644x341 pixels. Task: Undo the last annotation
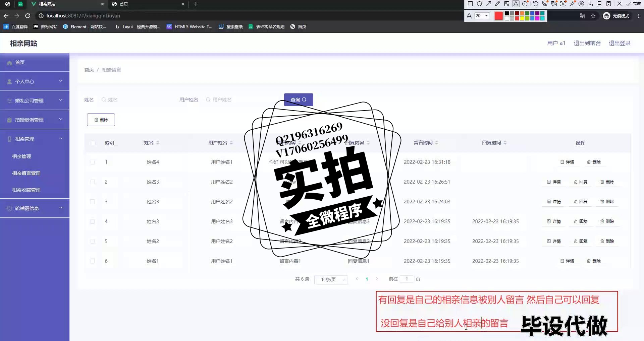[536, 4]
